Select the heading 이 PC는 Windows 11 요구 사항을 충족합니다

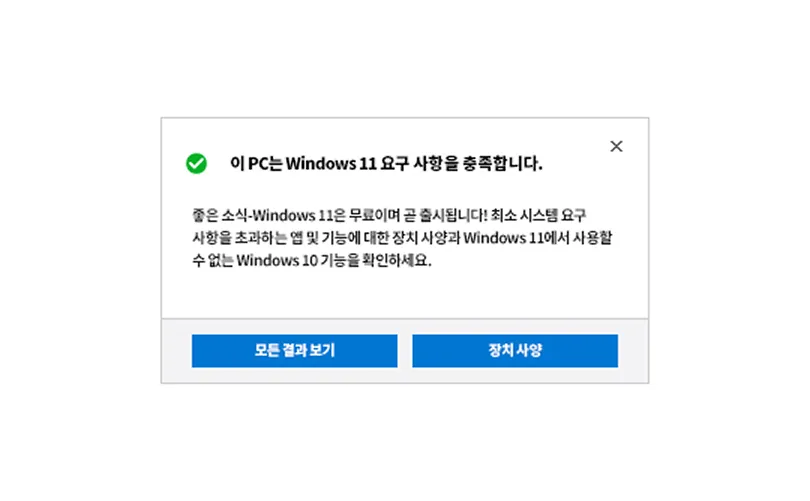click(x=386, y=164)
